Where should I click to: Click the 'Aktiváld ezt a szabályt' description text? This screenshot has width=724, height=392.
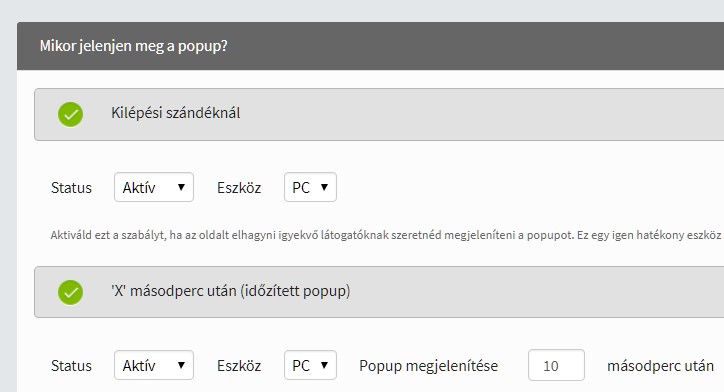[x=386, y=235]
